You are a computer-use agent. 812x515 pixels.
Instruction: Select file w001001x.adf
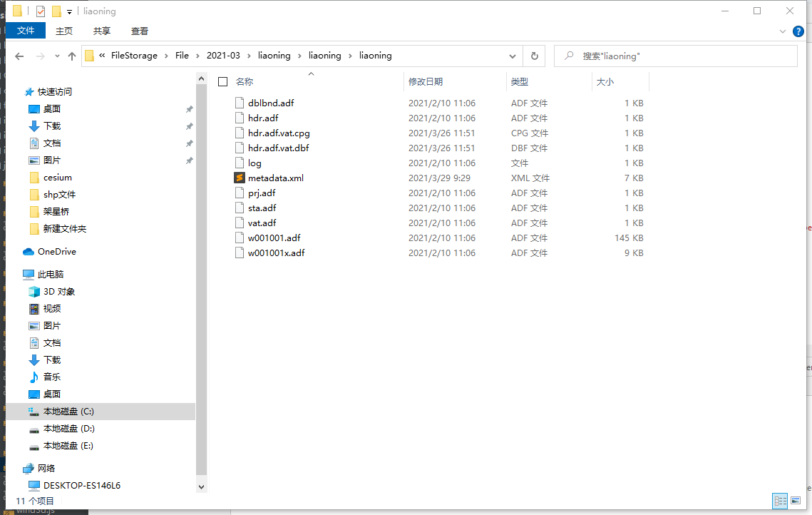[276, 253]
